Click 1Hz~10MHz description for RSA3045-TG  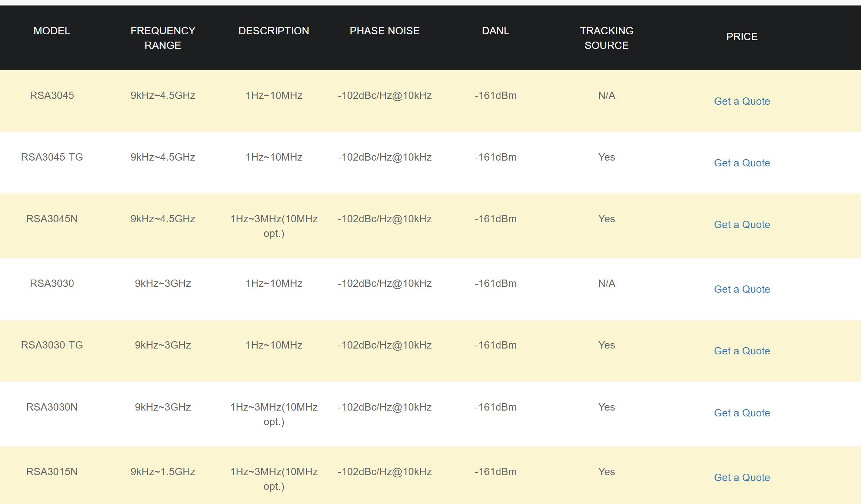(x=274, y=157)
